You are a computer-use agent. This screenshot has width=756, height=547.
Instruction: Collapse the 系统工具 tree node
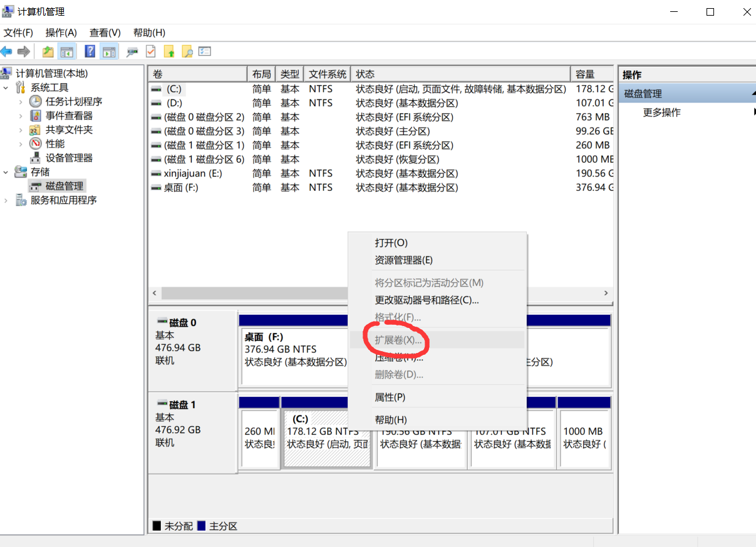[x=6, y=88]
